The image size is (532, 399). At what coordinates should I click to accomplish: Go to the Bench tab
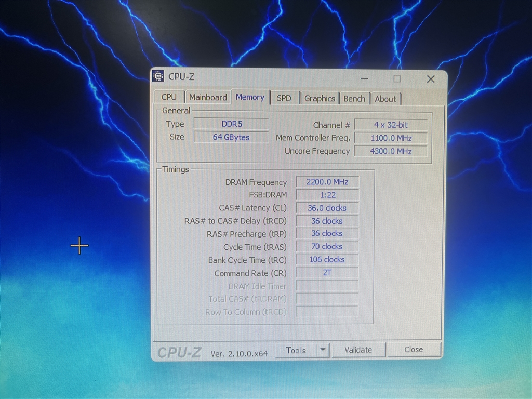(354, 99)
